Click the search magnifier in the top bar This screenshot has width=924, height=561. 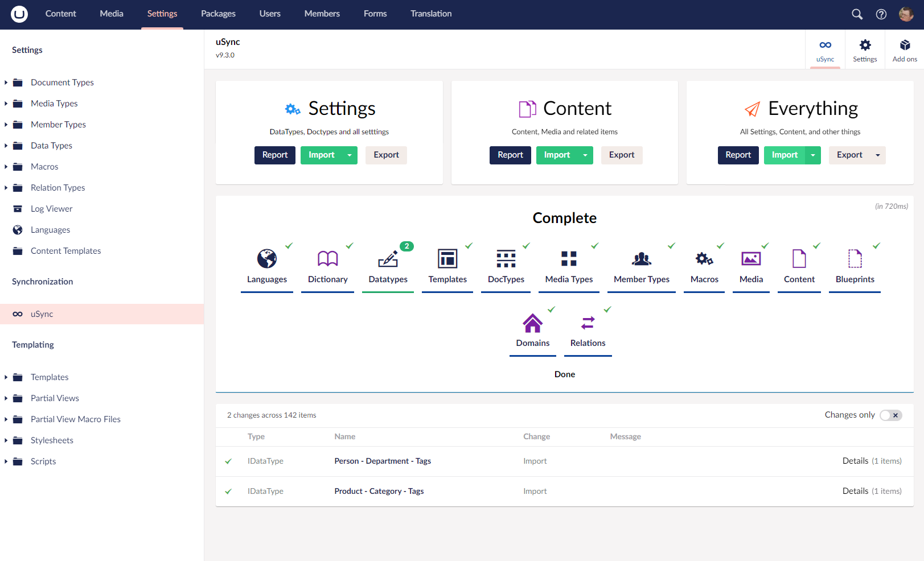point(856,14)
